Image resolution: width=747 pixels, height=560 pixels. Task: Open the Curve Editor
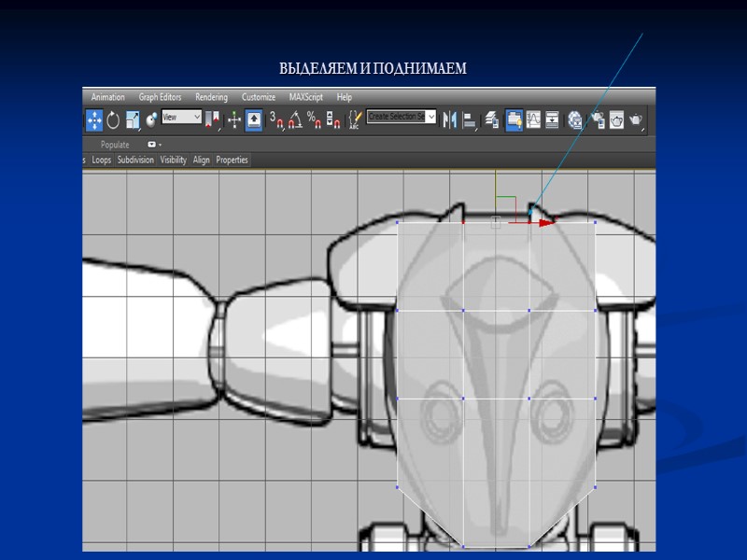point(533,119)
